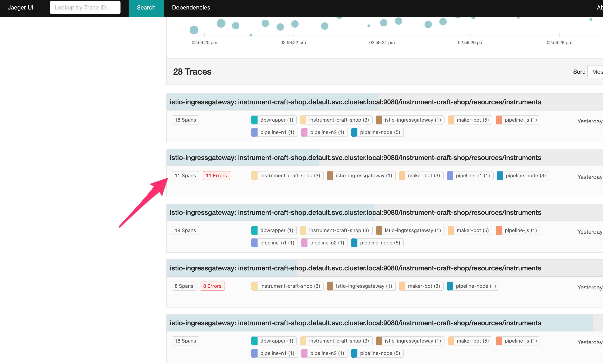Open the last visible trace header

click(355, 323)
